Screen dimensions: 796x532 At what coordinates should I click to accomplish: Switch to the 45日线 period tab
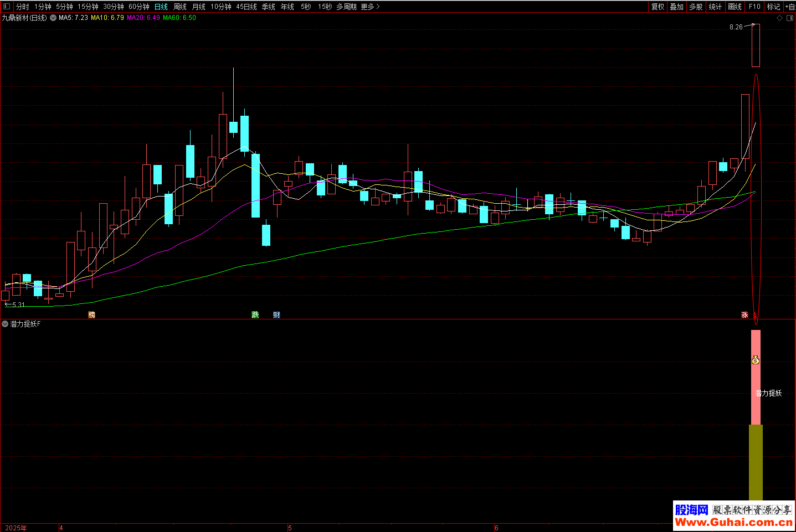(246, 7)
